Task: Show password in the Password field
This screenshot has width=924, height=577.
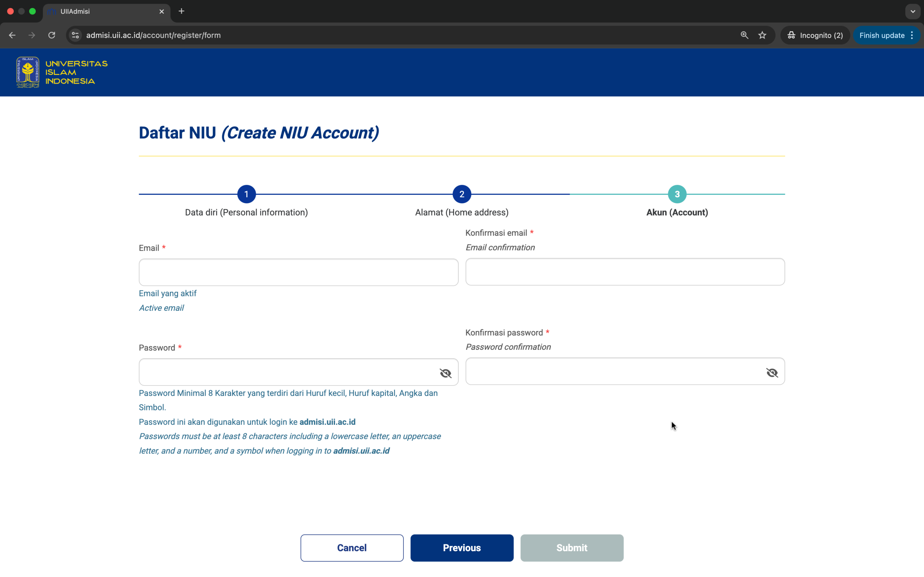Action: point(445,373)
